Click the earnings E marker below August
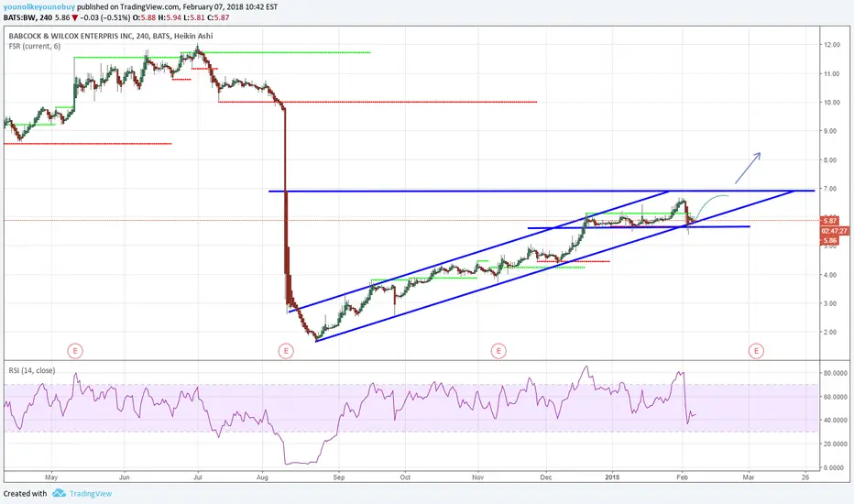This screenshot has width=854, height=504. tap(286, 351)
